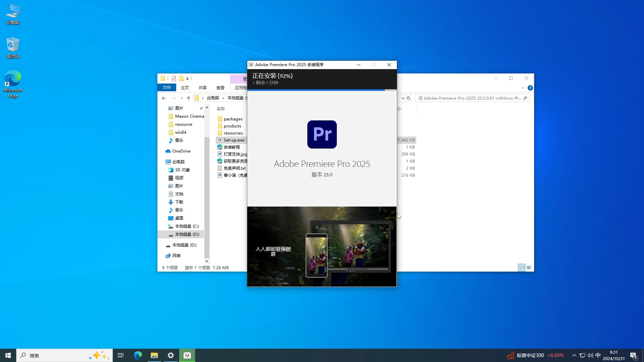This screenshot has height=362, width=644.
Task: Expand the ribbon with chevron
Action: 523,88
